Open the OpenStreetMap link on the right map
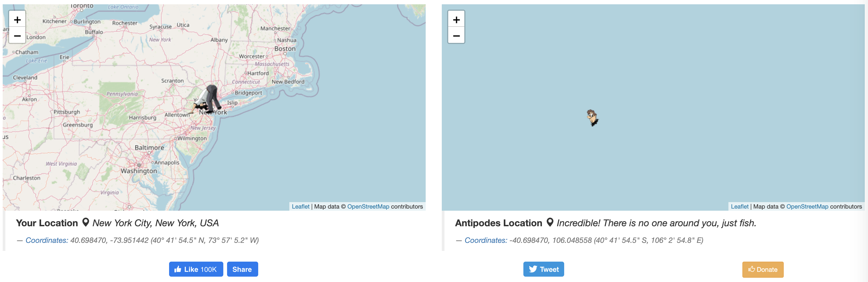Viewport: 868px width, 282px height. pos(807,207)
